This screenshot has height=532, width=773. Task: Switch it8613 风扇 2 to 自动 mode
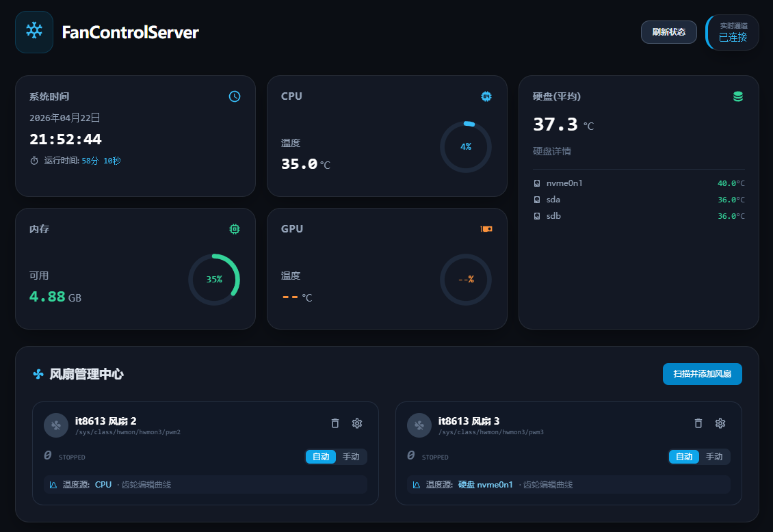(x=321, y=457)
